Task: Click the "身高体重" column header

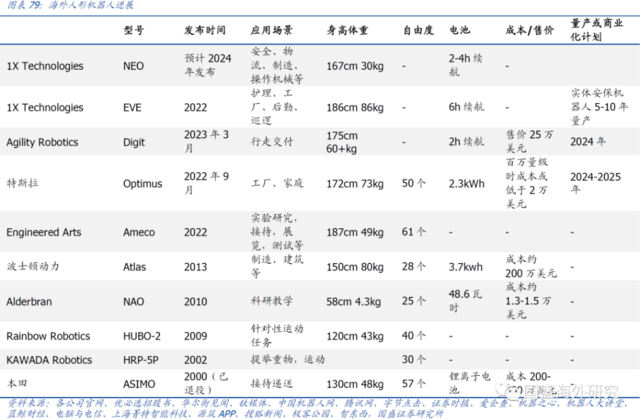Action: point(347,30)
